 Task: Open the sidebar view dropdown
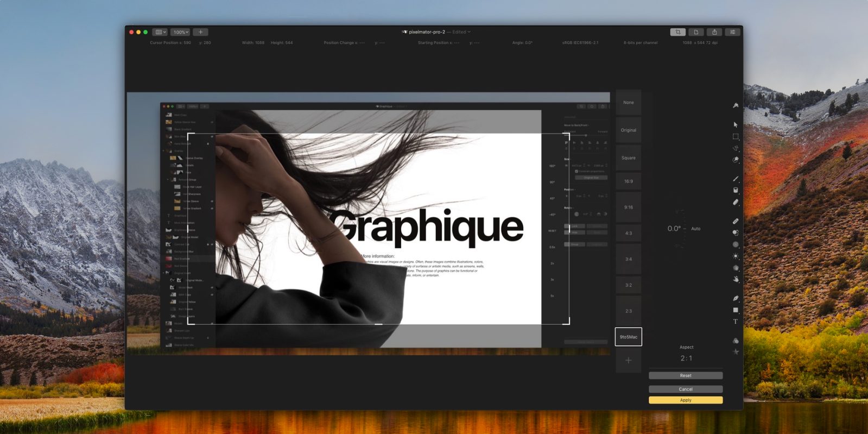pyautogui.click(x=160, y=32)
